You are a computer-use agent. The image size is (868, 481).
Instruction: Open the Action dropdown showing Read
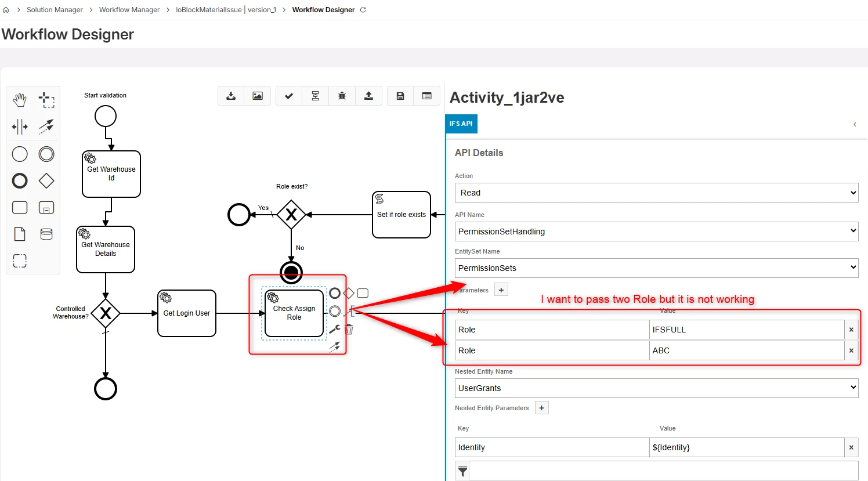coord(656,193)
